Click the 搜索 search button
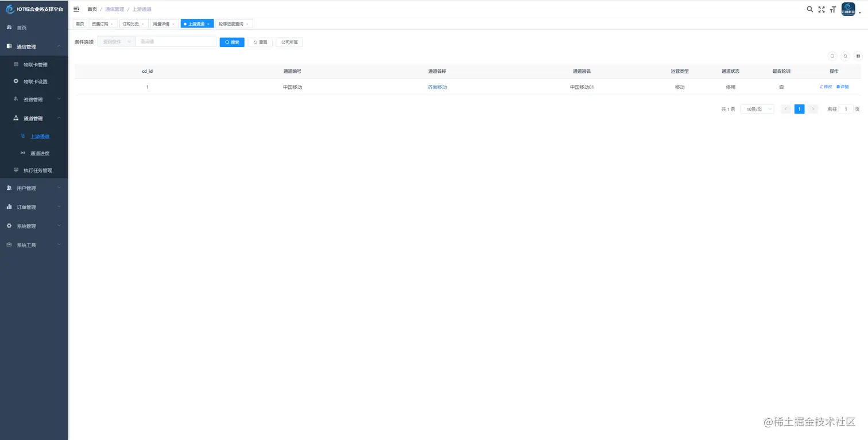Screen dimensions: 868x440 231,42
